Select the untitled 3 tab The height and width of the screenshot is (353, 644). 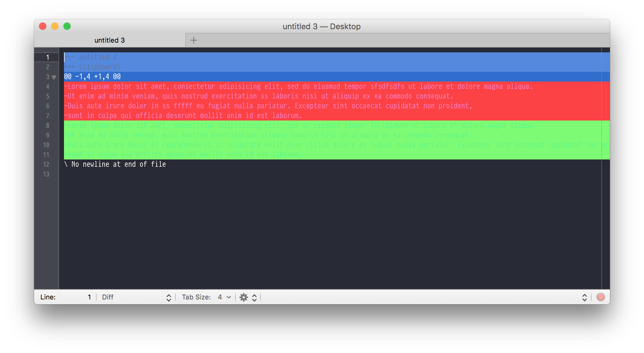click(109, 40)
